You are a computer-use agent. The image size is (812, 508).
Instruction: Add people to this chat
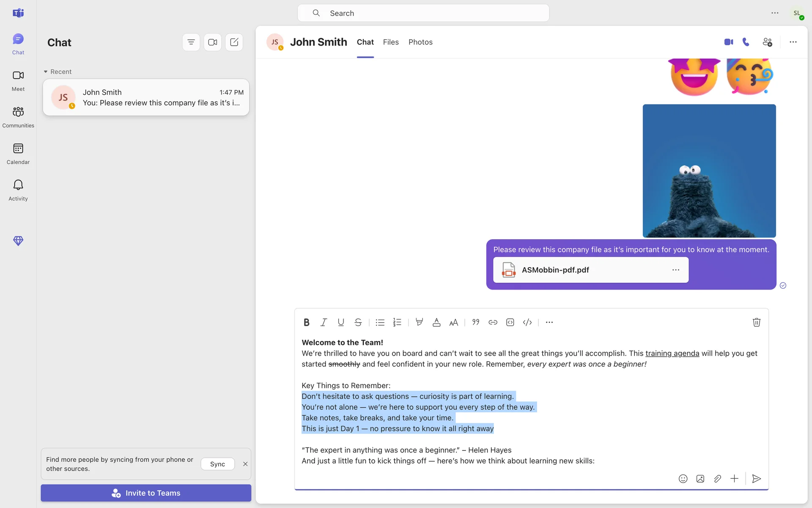point(767,42)
